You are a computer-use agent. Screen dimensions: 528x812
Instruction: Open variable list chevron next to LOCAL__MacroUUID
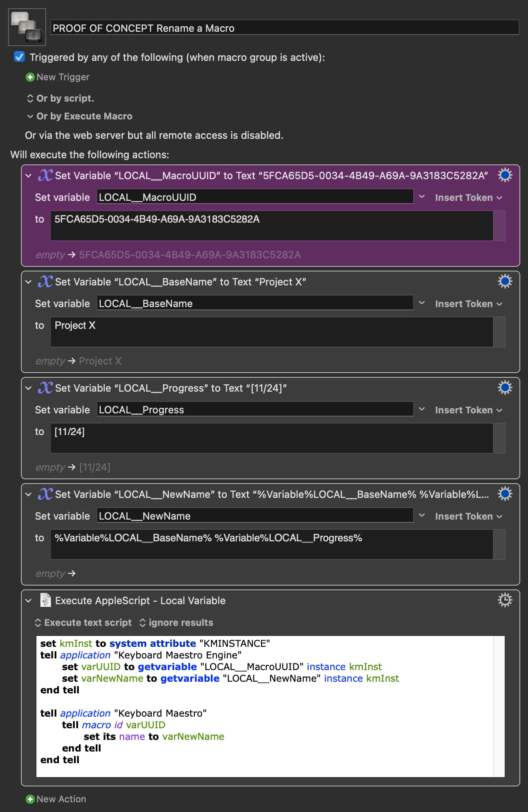(x=422, y=197)
